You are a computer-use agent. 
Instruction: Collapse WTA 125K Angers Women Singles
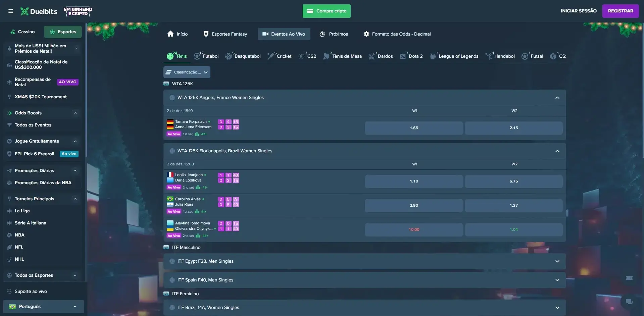(557, 98)
